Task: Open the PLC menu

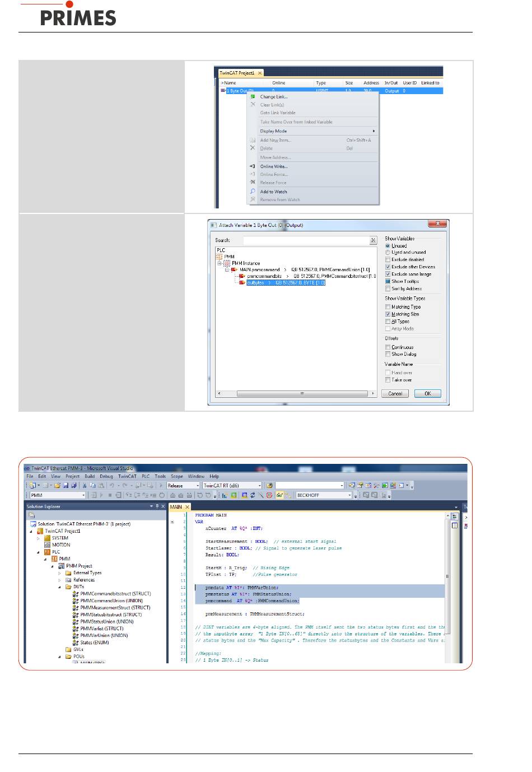Action: pyautogui.click(x=146, y=477)
